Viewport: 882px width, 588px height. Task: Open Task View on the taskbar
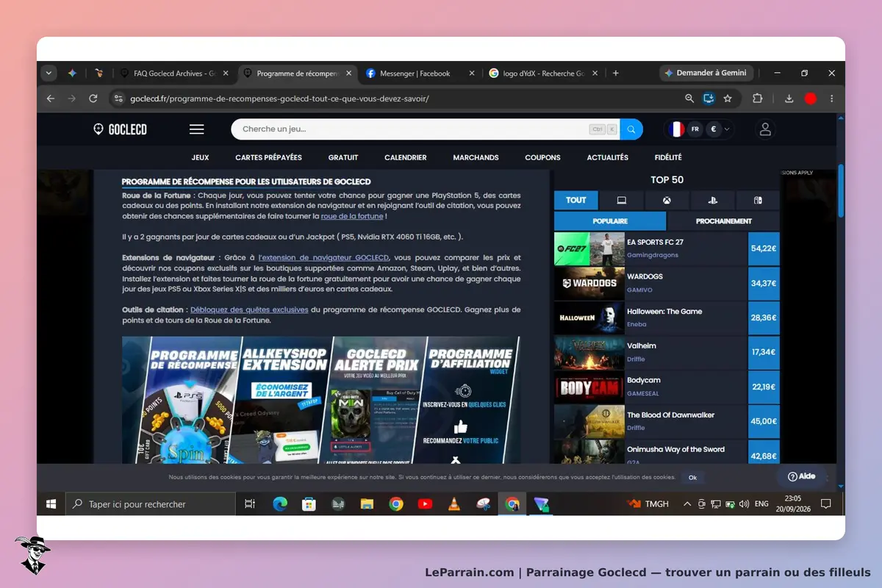[250, 504]
